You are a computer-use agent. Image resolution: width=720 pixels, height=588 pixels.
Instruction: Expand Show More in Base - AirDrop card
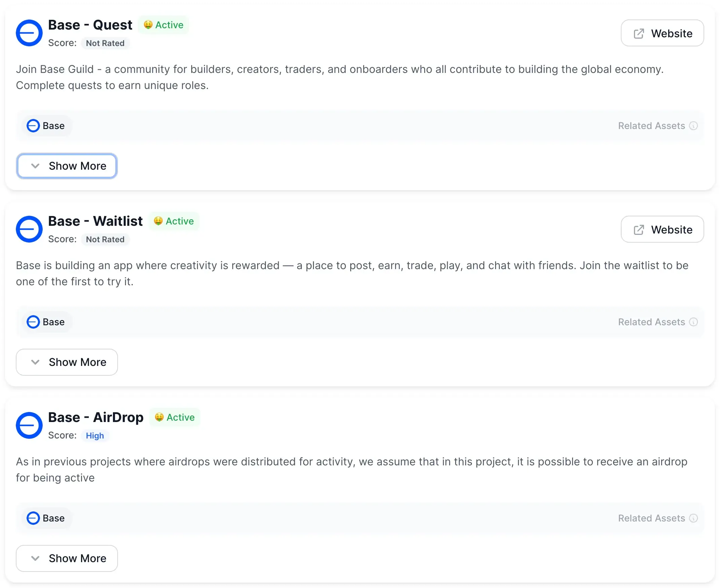click(67, 558)
